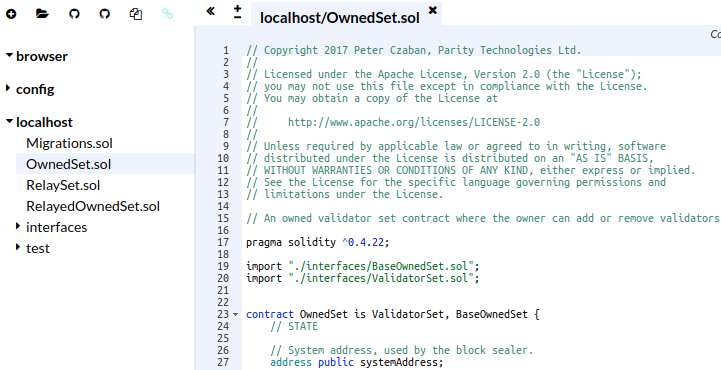Update the GitHub gist (second GitHub icon)
Viewport: 721px width, 370px height.
pos(105,14)
